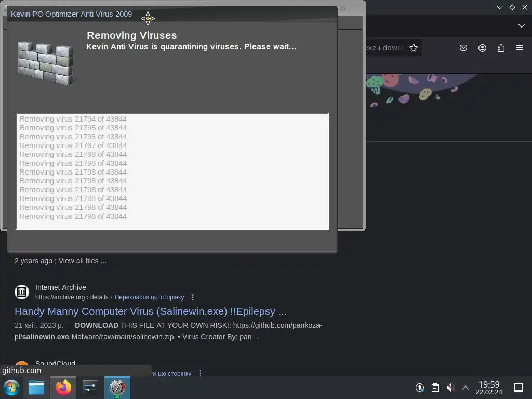Open the Firefox account icon

482,48
